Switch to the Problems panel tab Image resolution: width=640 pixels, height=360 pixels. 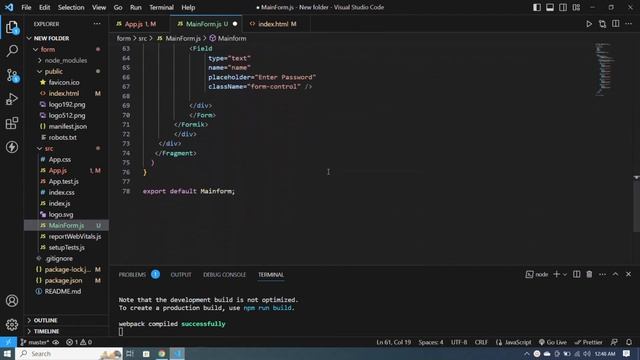point(132,275)
